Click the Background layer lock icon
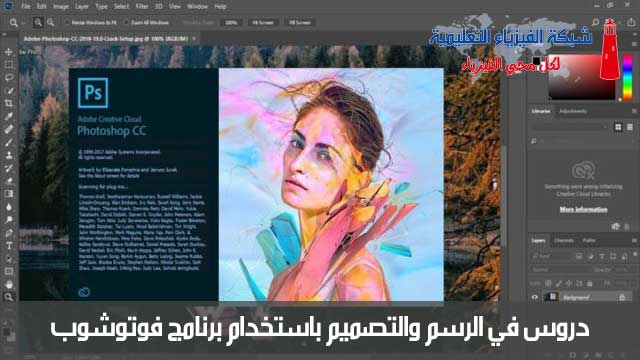The width and height of the screenshot is (640, 360). [x=622, y=298]
